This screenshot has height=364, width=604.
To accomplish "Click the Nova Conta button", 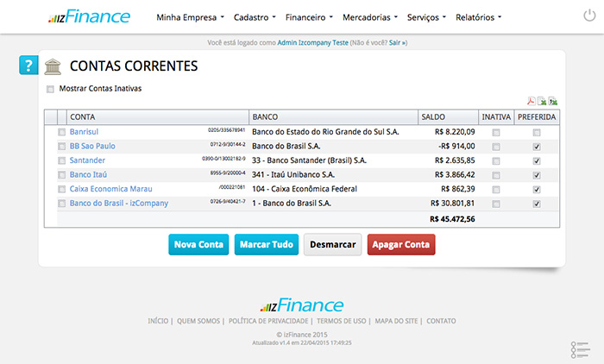I will (198, 245).
